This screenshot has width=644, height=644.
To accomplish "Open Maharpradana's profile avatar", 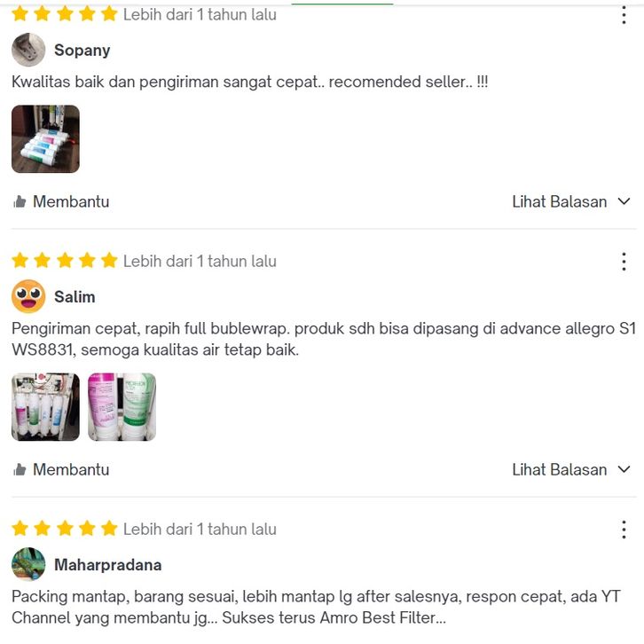I will [x=28, y=564].
